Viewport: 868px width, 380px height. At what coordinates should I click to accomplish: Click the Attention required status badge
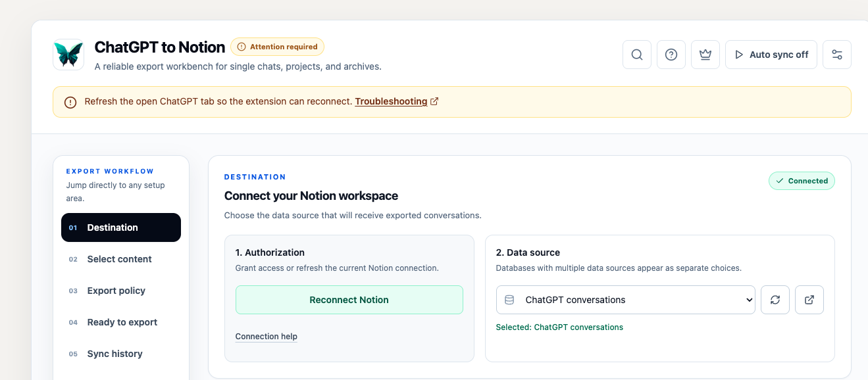click(x=277, y=47)
